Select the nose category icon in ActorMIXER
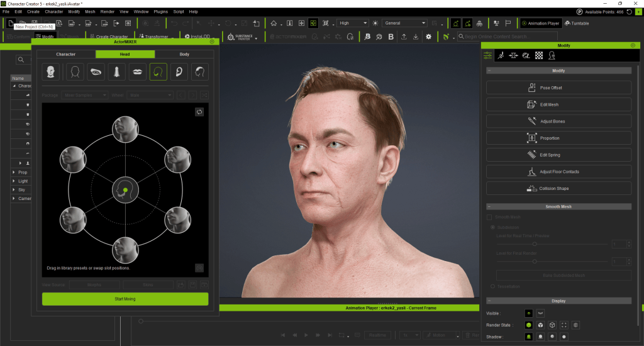 click(116, 72)
